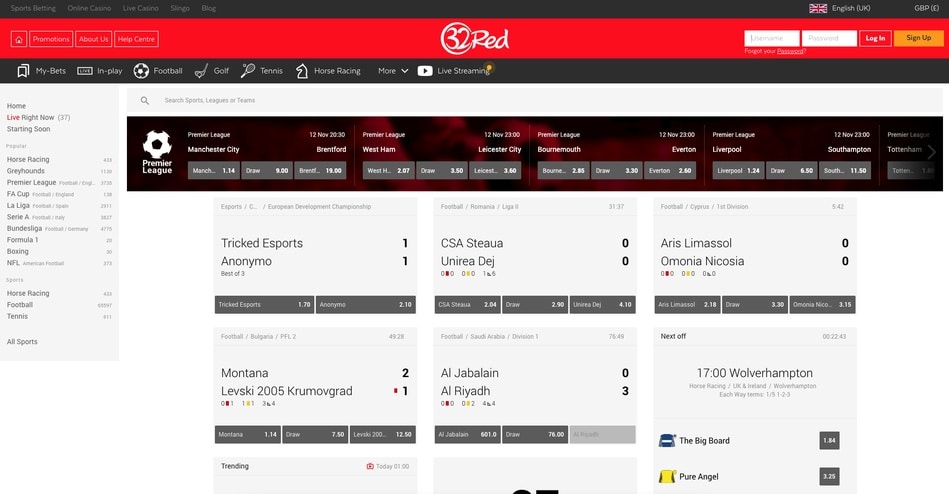
Task: Bet Aris Limassol at 2.18
Action: pos(688,305)
